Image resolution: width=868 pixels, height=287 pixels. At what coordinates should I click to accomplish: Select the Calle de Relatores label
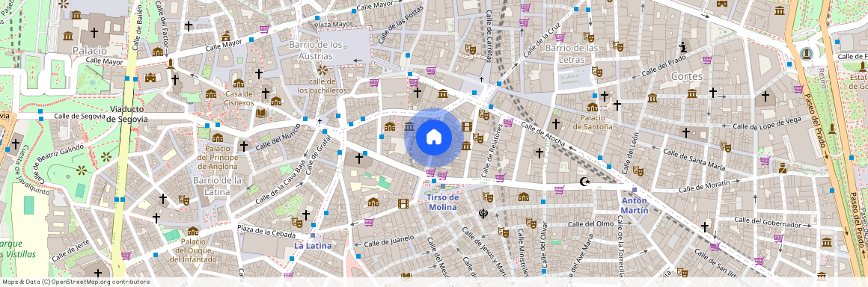(x=491, y=150)
